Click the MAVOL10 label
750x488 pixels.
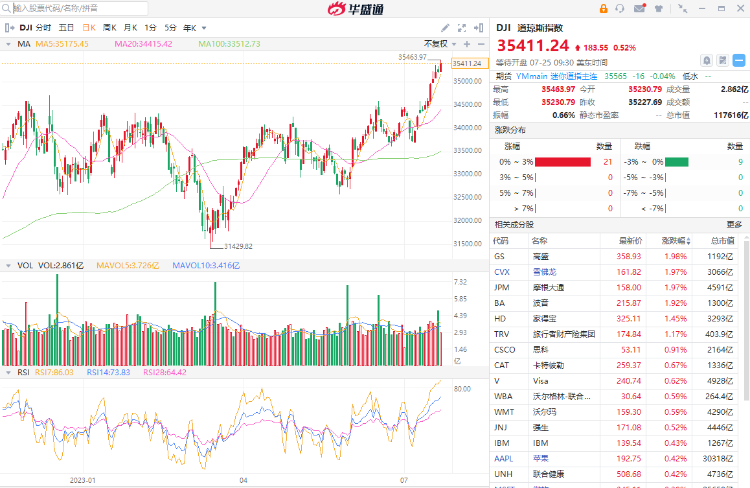[x=206, y=266]
